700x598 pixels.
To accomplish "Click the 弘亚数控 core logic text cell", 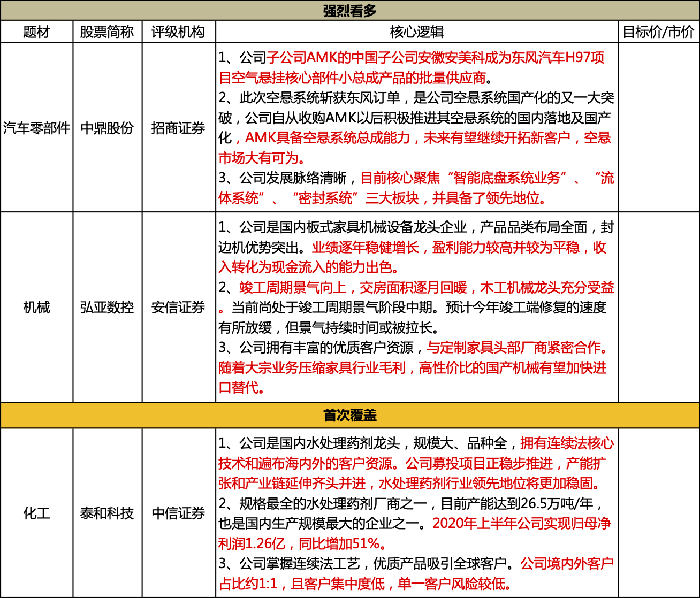I will [x=417, y=307].
